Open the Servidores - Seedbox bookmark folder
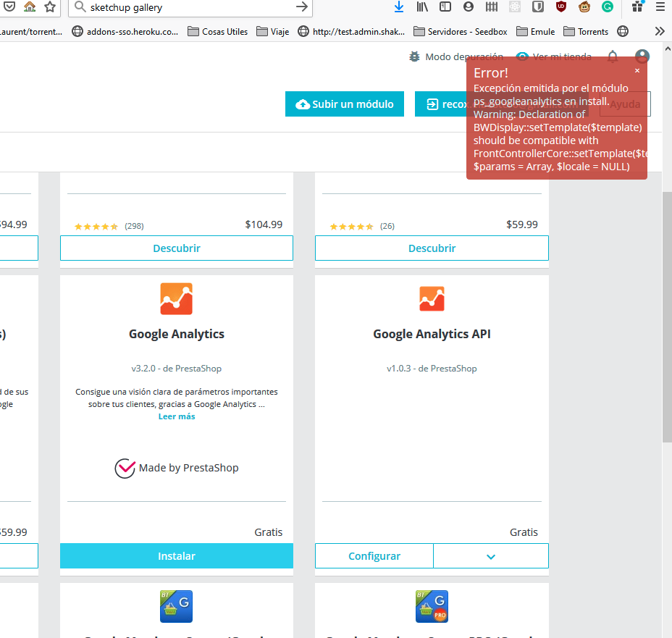The width and height of the screenshot is (672, 638). [x=461, y=31]
